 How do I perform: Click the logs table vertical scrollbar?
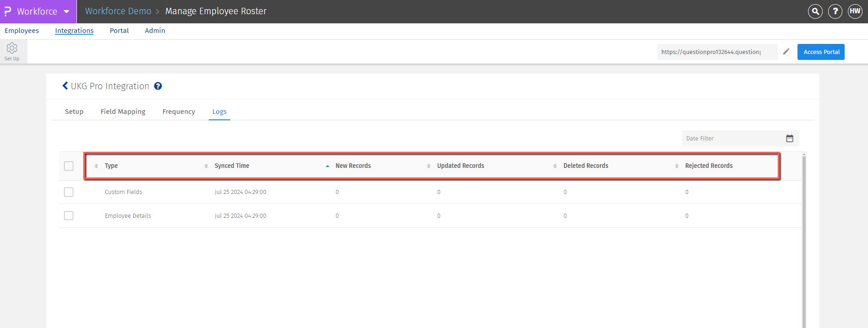point(804,238)
